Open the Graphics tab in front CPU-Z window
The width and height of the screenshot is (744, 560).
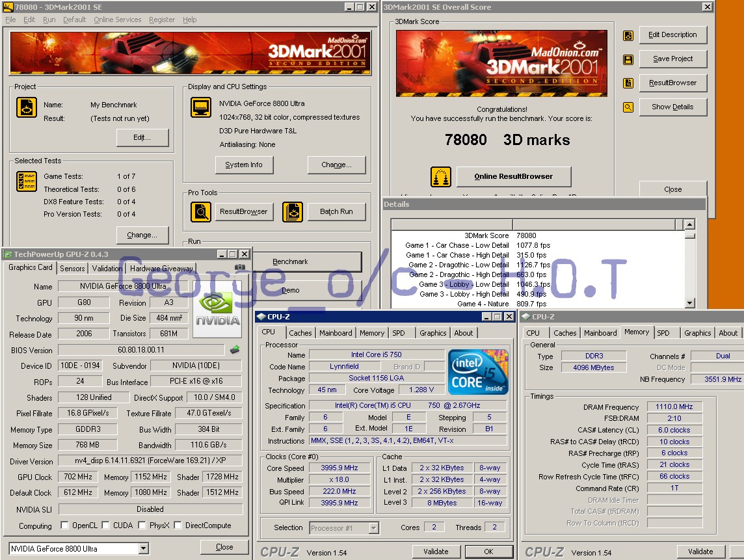click(432, 333)
